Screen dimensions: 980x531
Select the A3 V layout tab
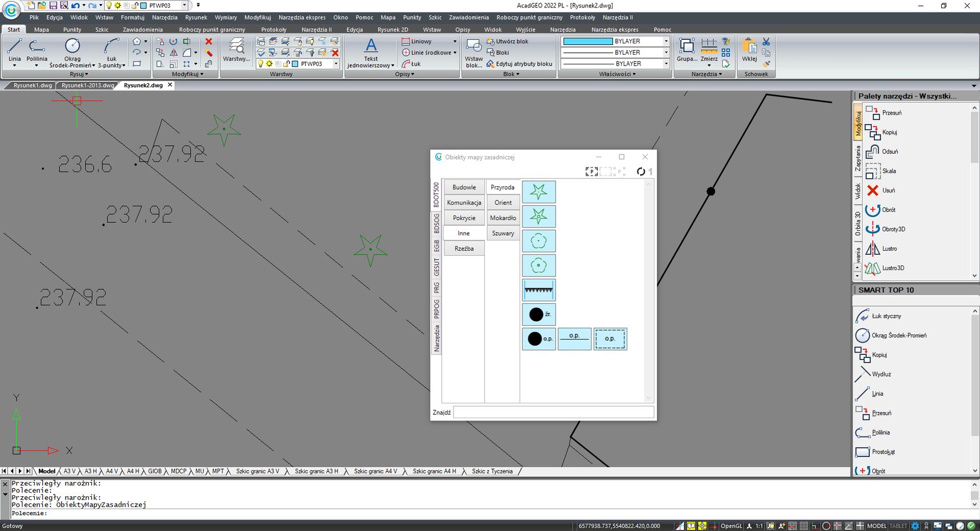70,471
